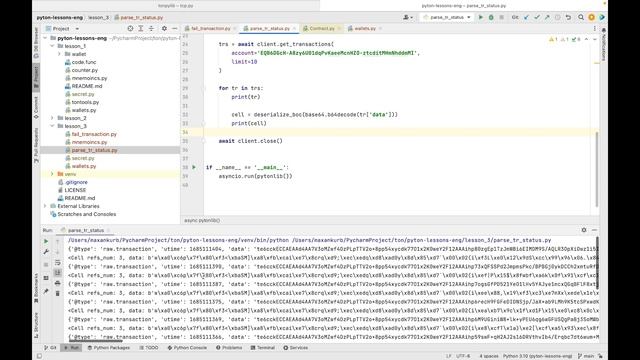
Task: Click Expand All in the Project panel
Action: coord(141,29)
